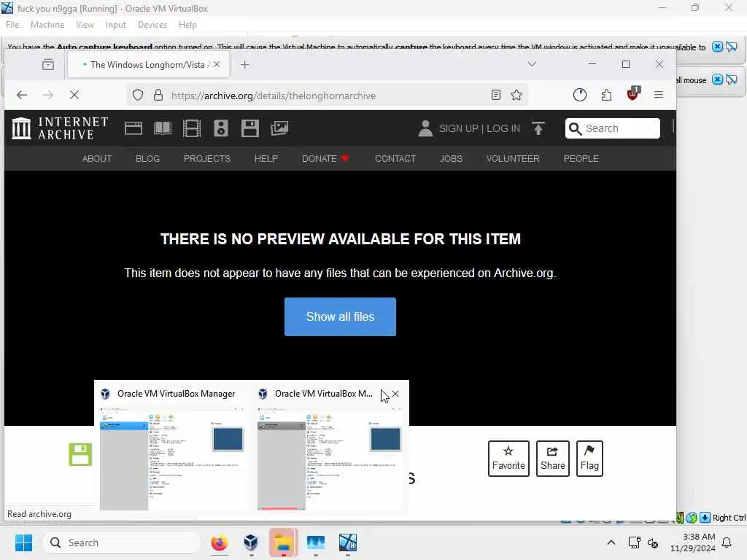Click the Flag button
Screen dimensions: 747x560
(589, 459)
